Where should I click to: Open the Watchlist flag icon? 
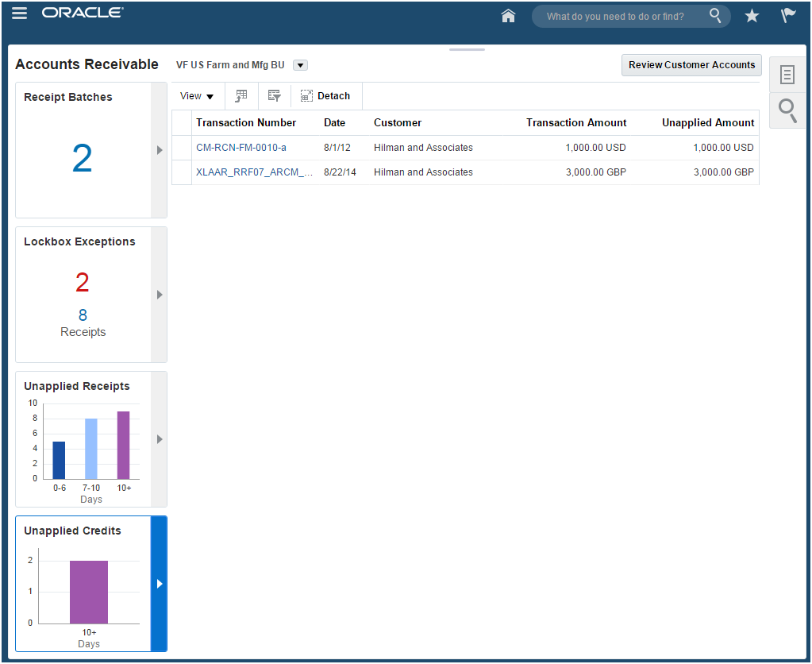click(787, 16)
